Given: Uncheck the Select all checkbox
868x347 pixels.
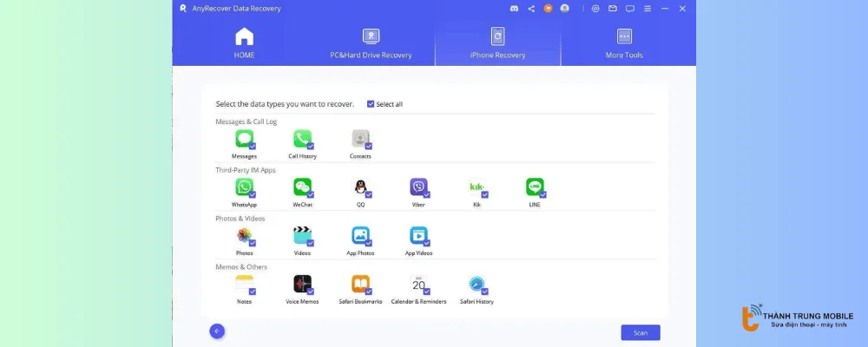Looking at the screenshot, I should pos(371,104).
